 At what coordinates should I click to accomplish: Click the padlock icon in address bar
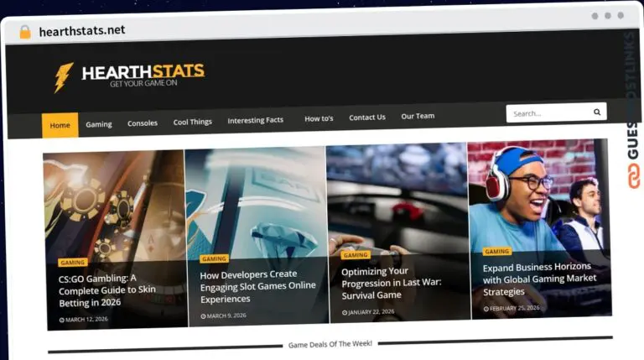point(25,32)
